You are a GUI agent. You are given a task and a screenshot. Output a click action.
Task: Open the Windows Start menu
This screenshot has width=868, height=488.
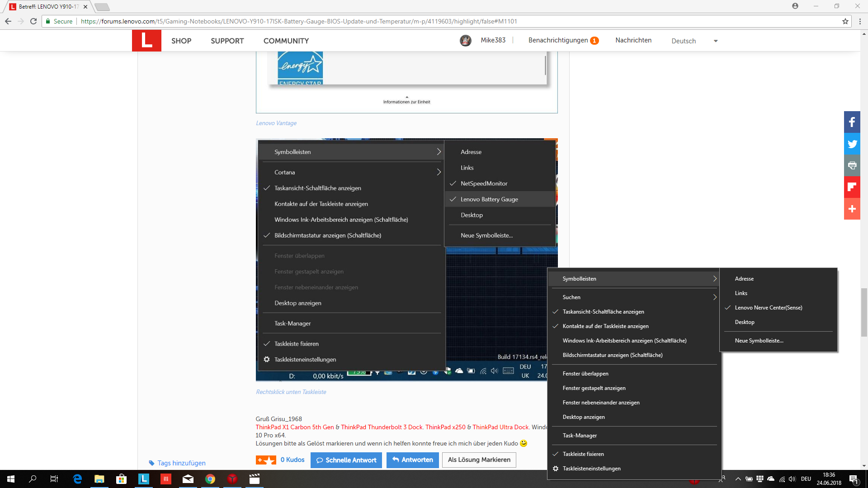[x=11, y=479]
